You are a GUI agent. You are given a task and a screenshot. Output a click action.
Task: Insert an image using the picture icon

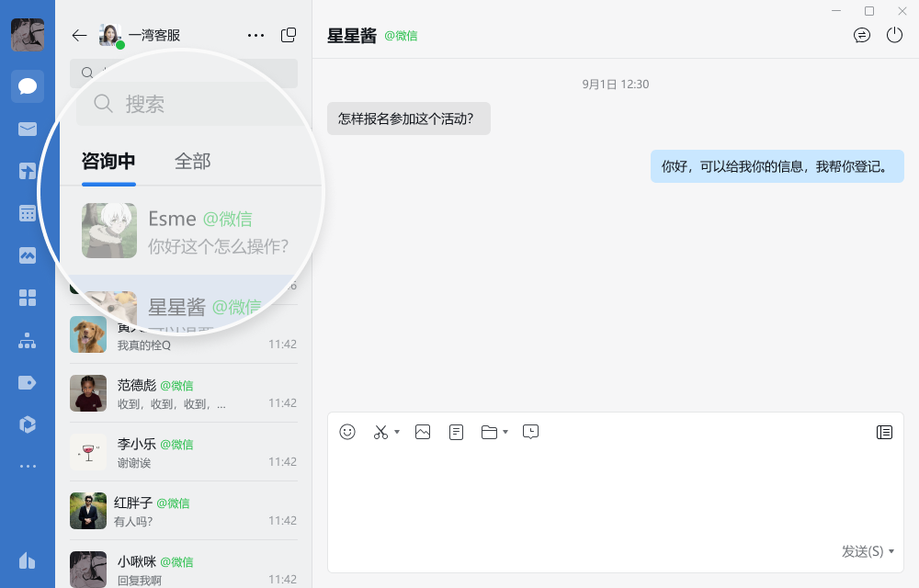[423, 432]
